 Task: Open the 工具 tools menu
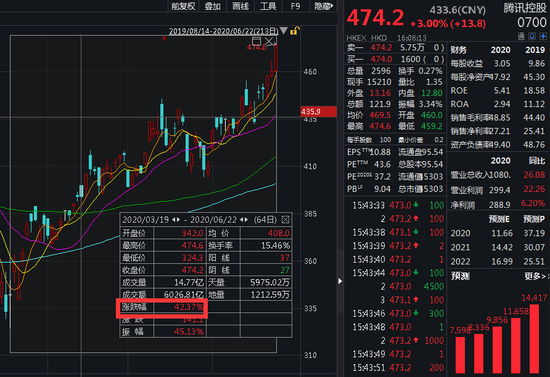(268, 6)
